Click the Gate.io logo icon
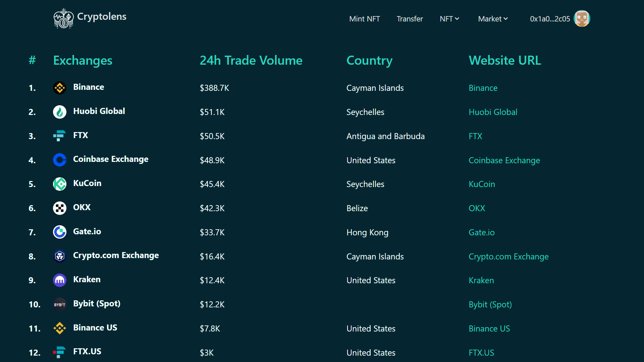The height and width of the screenshot is (362, 644). (x=60, y=232)
